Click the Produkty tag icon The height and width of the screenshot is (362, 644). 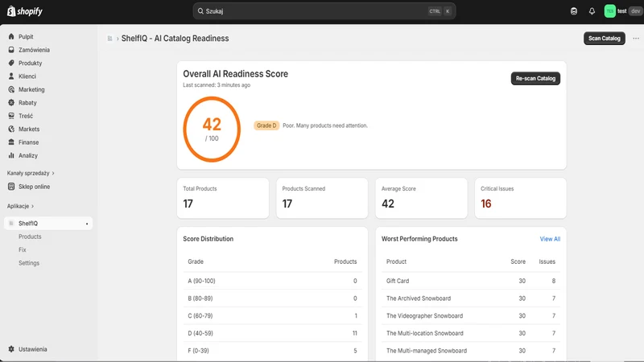[x=11, y=63]
